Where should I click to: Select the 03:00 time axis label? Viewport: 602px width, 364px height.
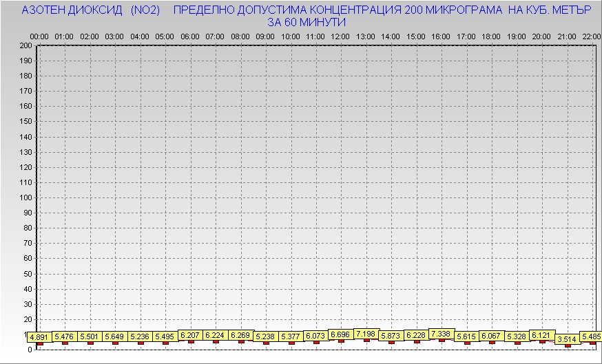114,37
